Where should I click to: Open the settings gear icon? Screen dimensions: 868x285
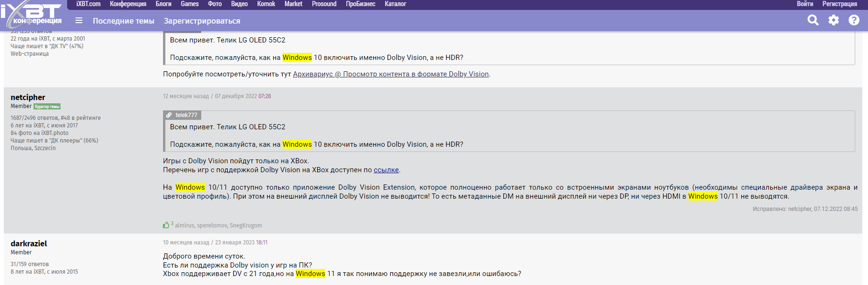(x=834, y=20)
